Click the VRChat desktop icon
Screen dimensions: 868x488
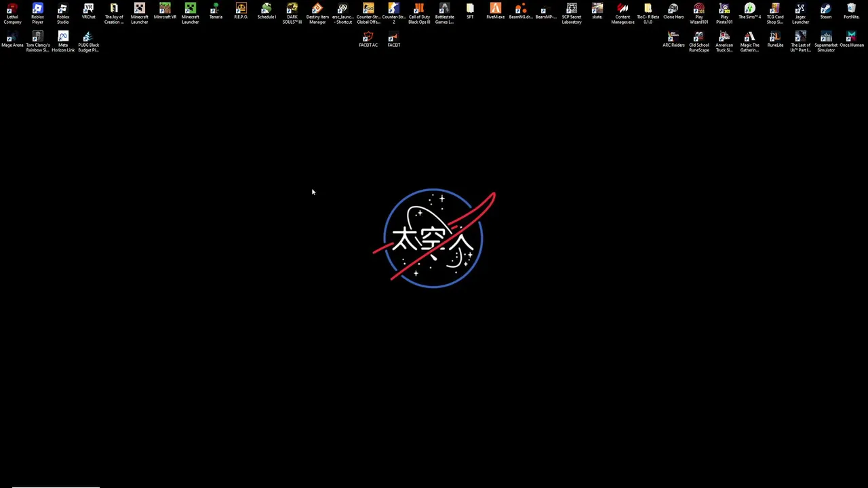pyautogui.click(x=88, y=12)
